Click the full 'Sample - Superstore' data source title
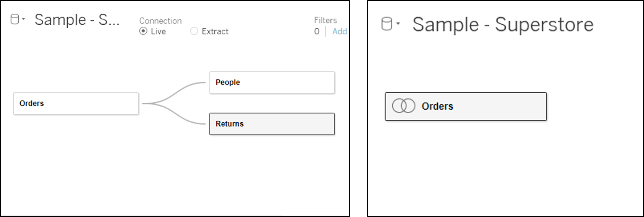The width and height of the screenshot is (644, 217). 503,25
